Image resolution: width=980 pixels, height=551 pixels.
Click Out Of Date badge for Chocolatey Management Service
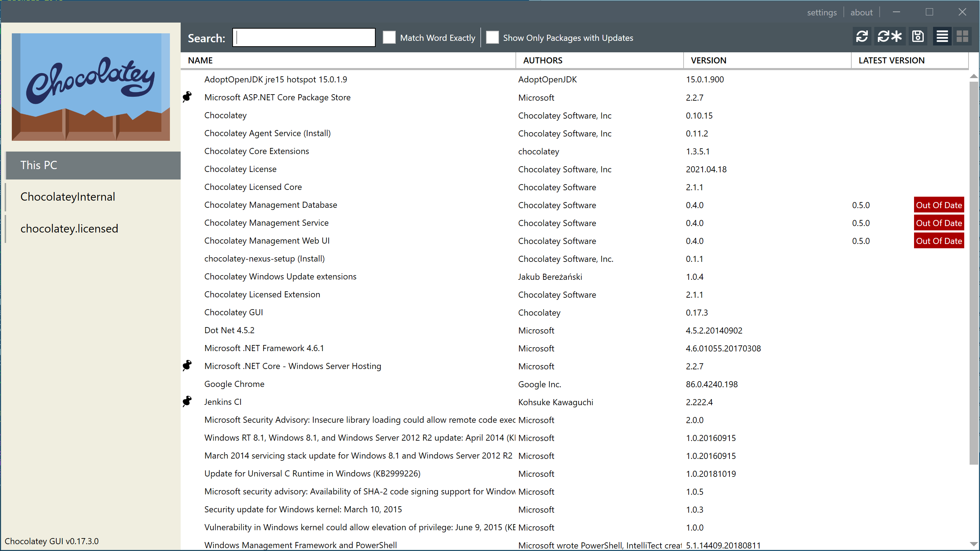(939, 223)
